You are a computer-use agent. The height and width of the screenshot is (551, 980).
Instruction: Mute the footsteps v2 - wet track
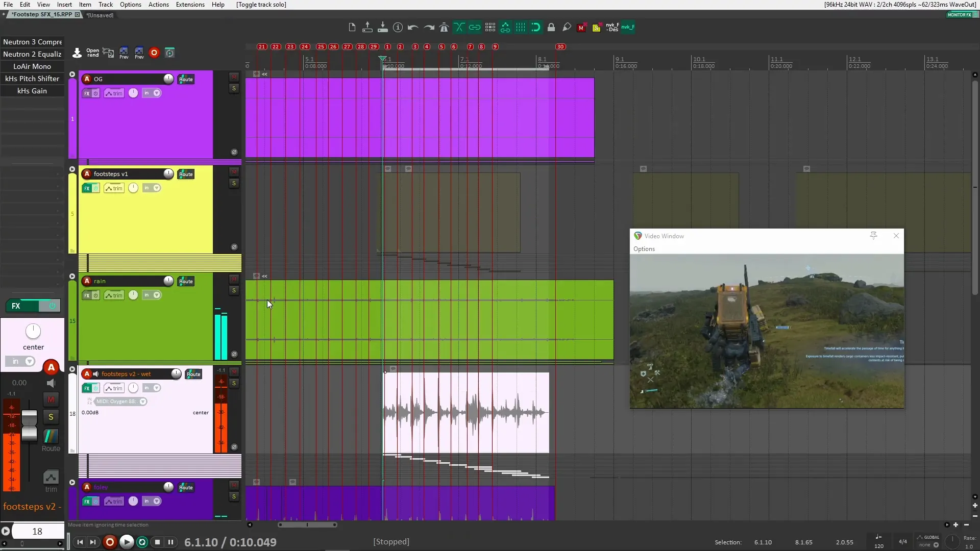click(234, 372)
